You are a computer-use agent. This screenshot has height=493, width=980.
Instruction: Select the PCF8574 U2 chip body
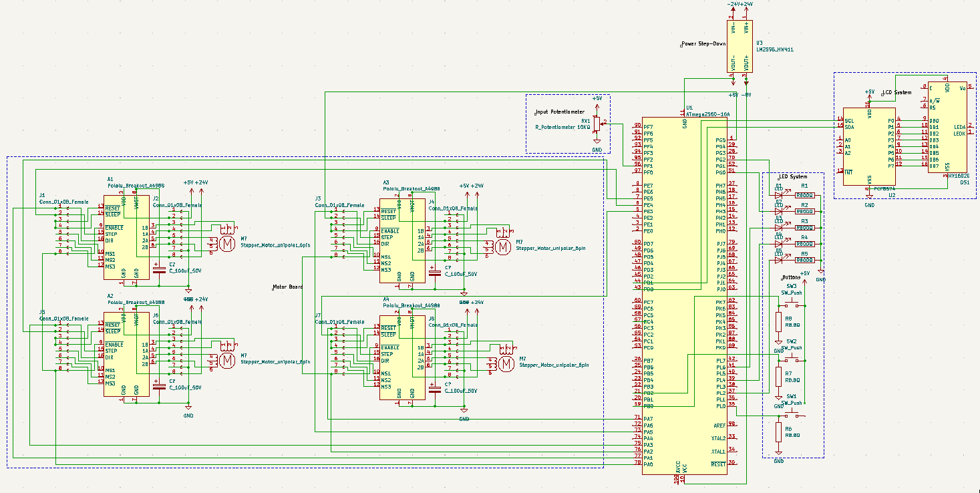pyautogui.click(x=869, y=146)
